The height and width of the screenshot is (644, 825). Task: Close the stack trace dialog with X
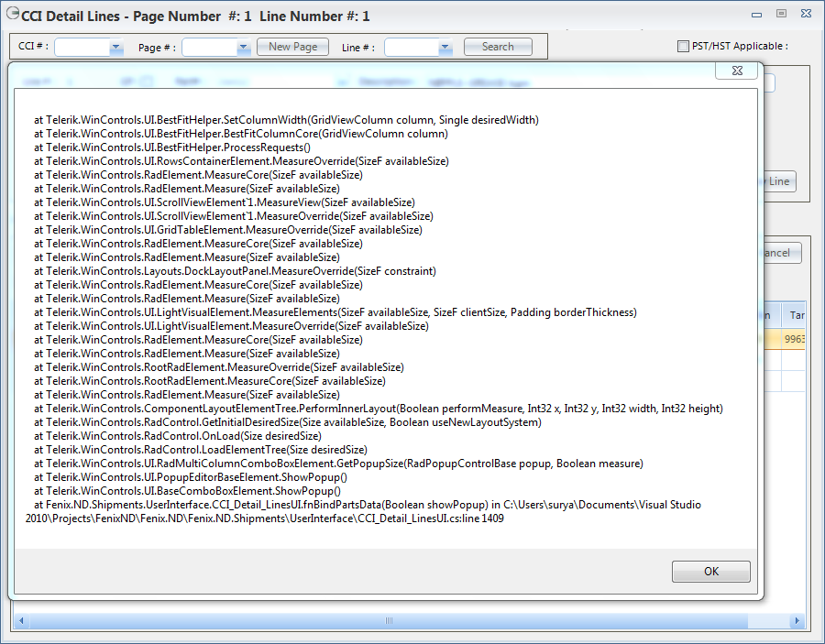(x=737, y=71)
